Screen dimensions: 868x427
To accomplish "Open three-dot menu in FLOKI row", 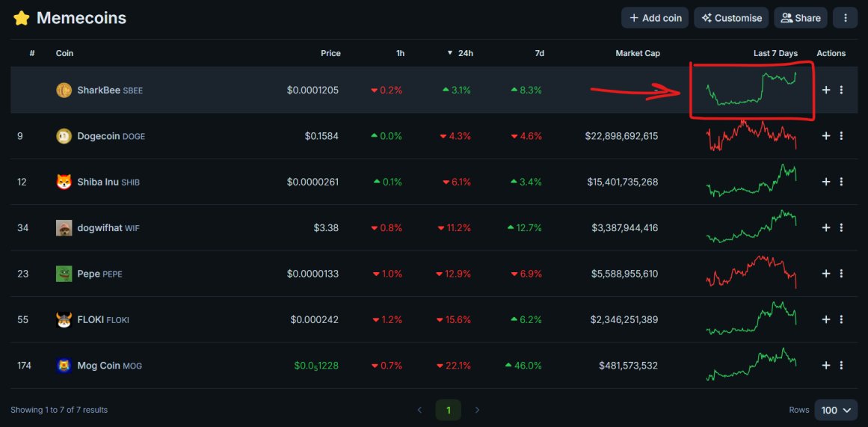I will point(841,319).
